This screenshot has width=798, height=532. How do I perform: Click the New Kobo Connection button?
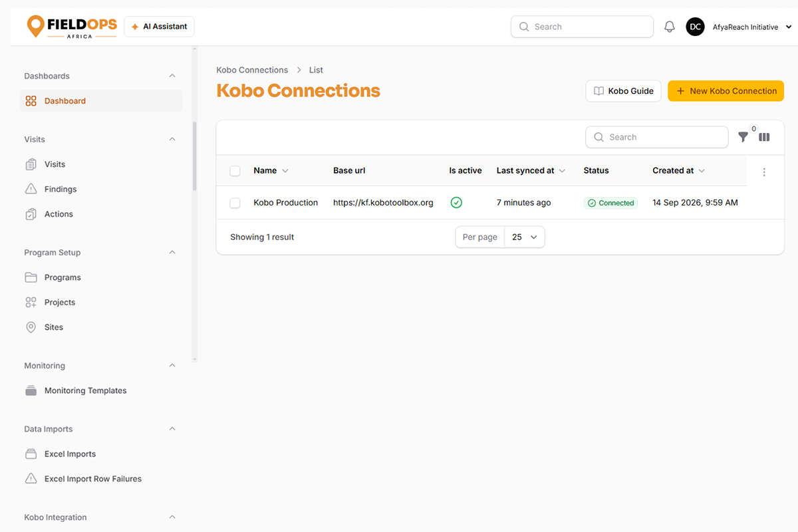726,91
